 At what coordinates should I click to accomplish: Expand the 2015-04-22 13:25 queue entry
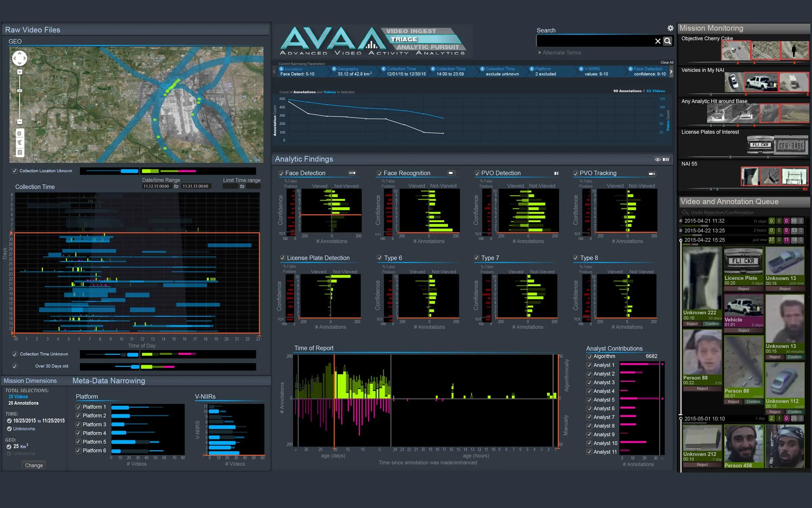pos(681,231)
